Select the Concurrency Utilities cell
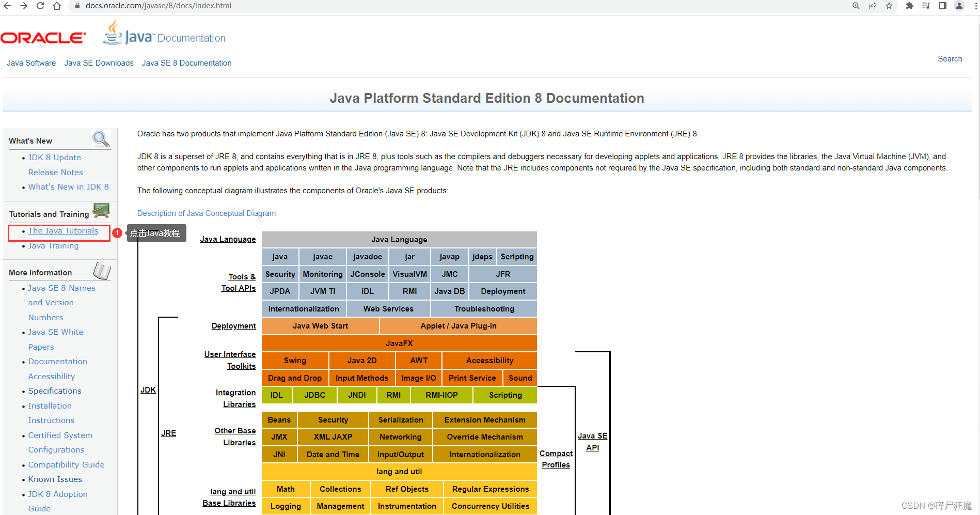 click(491, 506)
